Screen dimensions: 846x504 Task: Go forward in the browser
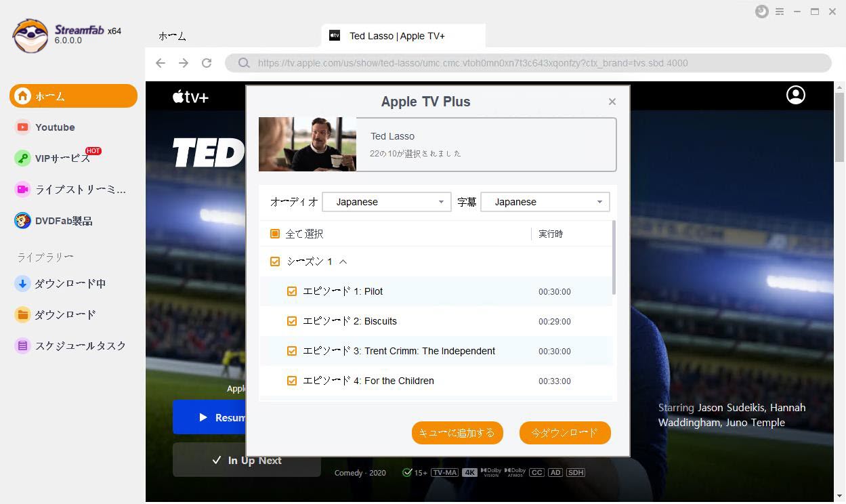coord(184,63)
